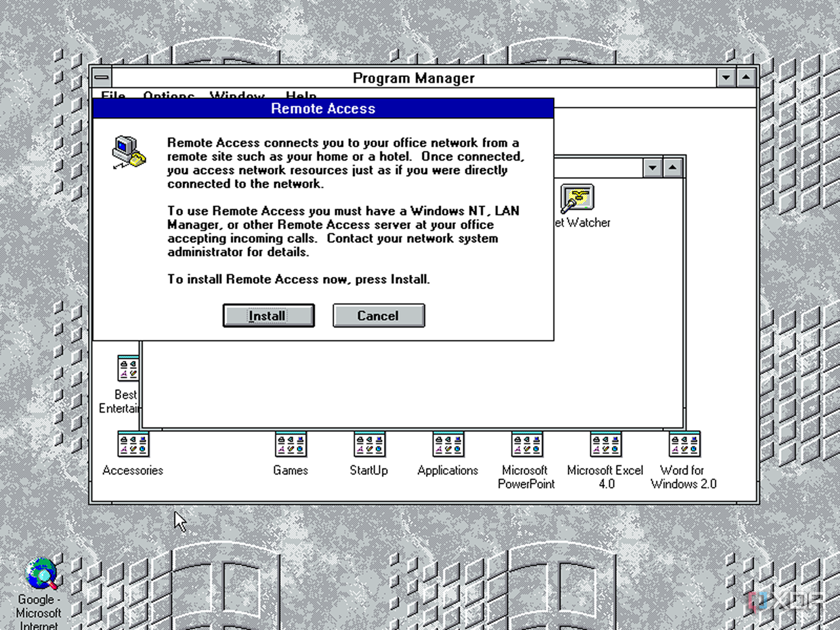Open the Microsoft Excel 4.0 group icon

pyautogui.click(x=606, y=444)
